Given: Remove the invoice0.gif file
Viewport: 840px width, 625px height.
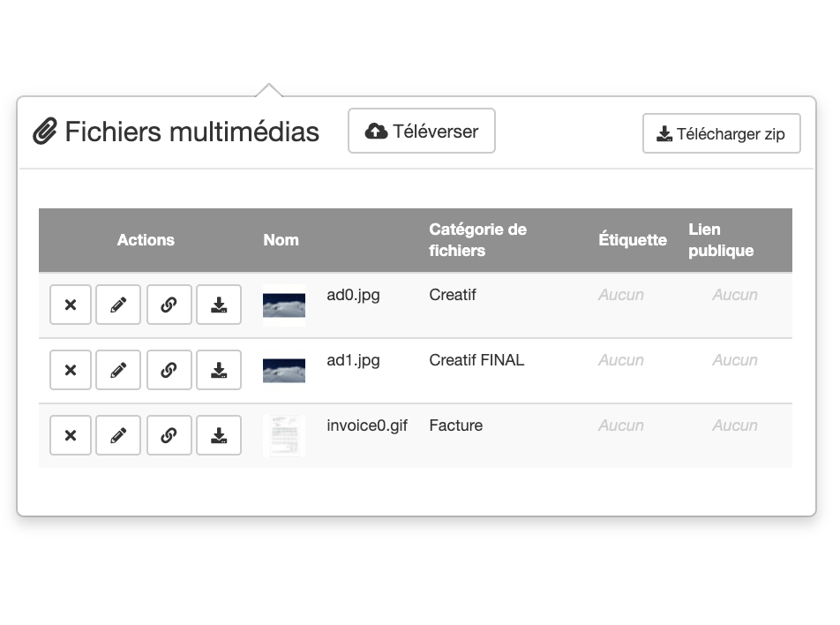Looking at the screenshot, I should pos(71,435).
